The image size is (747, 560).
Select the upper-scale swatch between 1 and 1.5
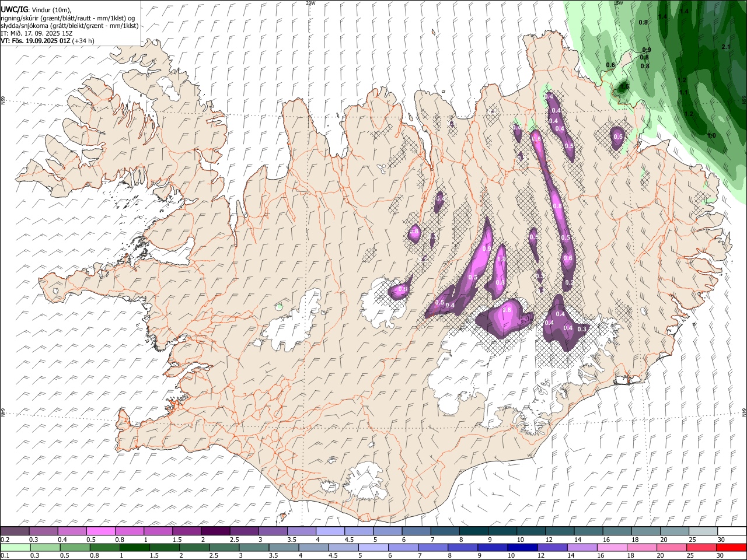click(x=158, y=531)
